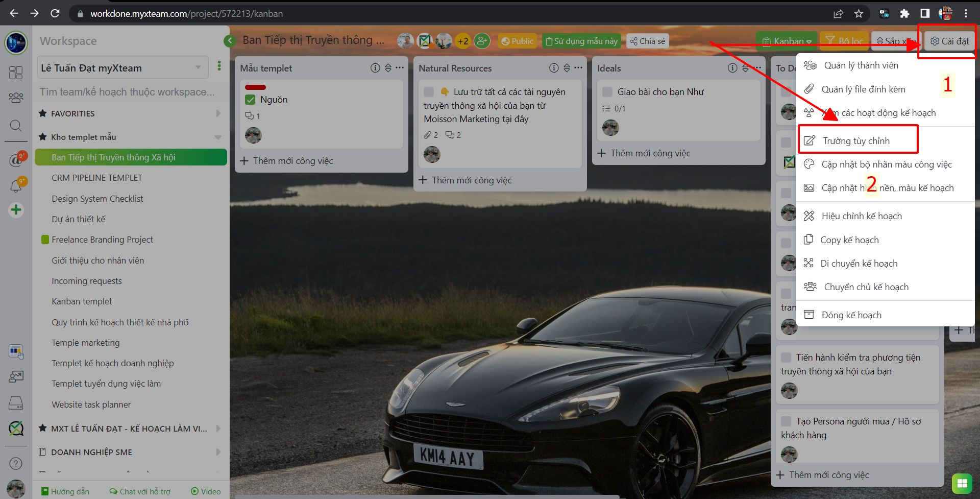The width and height of the screenshot is (980, 499).
Task: Check the Tiến hành kiểm tra phương tiện checkbox
Action: click(x=786, y=358)
